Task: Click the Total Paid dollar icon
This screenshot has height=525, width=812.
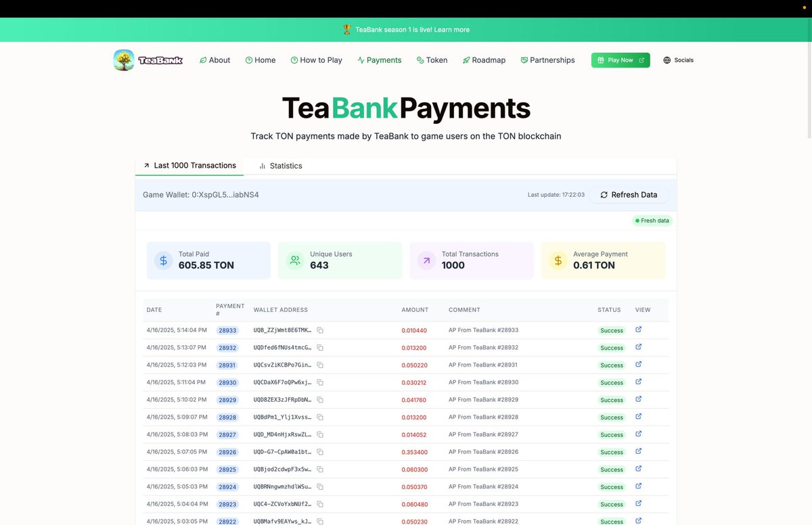Action: click(163, 260)
